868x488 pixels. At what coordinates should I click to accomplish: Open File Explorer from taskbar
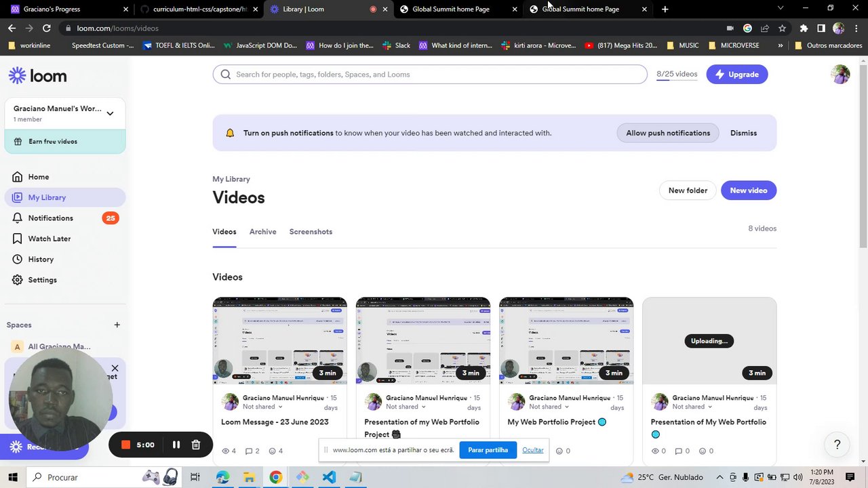(x=249, y=477)
